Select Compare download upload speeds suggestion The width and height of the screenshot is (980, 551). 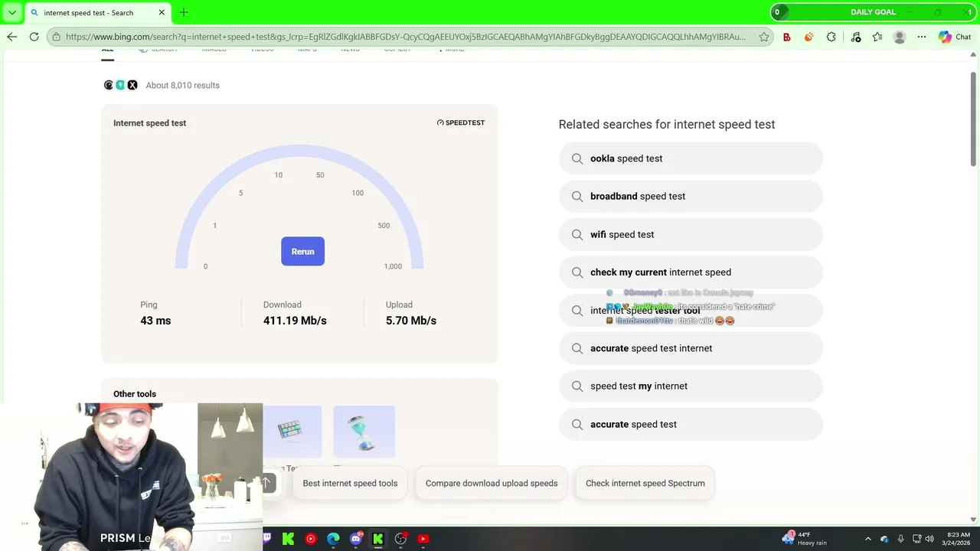492,483
